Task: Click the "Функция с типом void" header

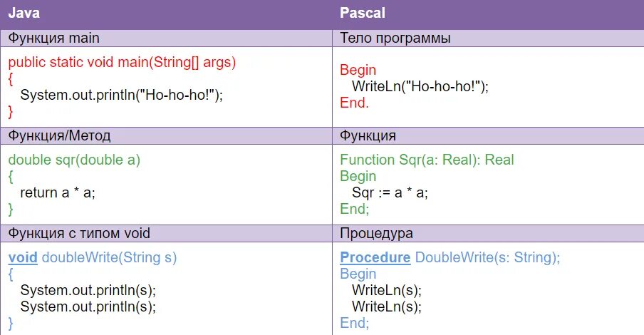Action: click(x=79, y=233)
